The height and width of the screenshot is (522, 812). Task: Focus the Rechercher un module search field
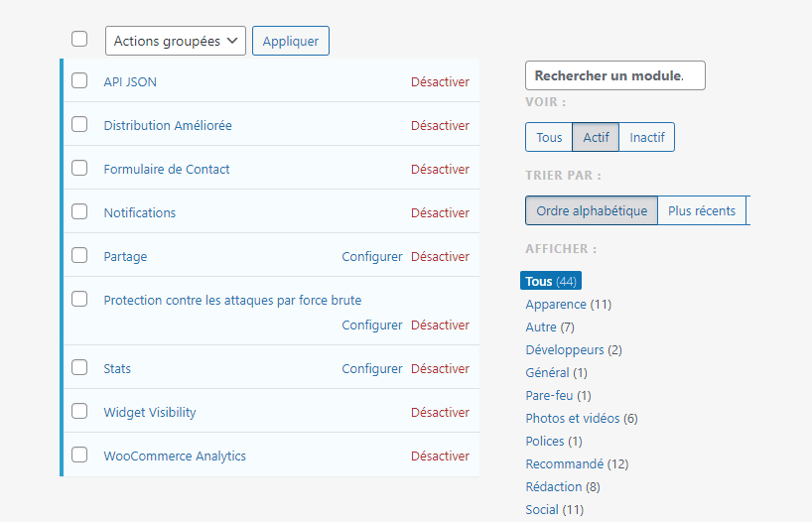pyautogui.click(x=615, y=75)
